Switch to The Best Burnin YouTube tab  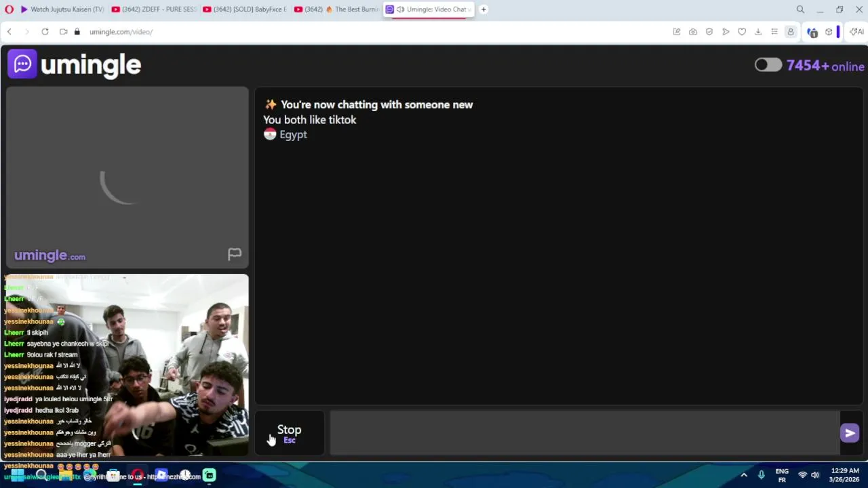click(x=335, y=9)
